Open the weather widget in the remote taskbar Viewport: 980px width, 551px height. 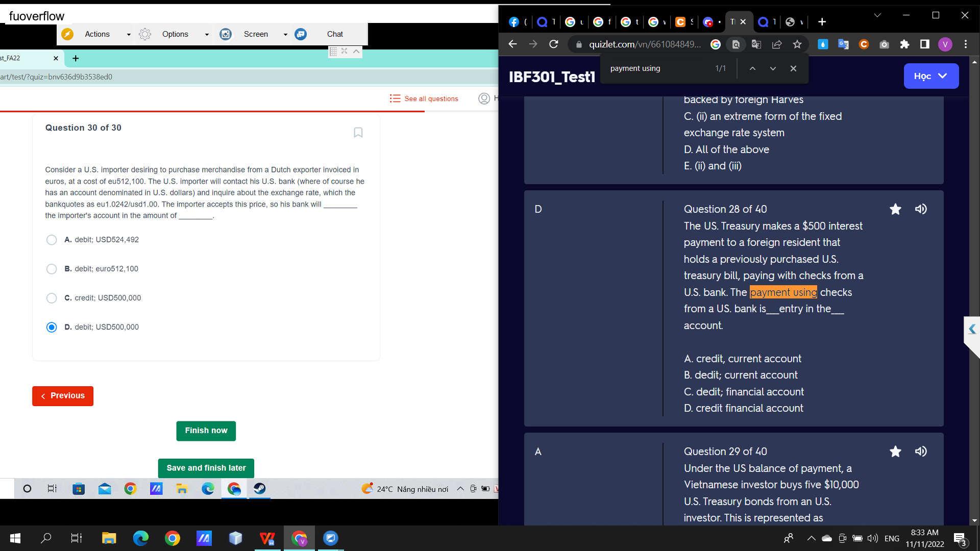(x=405, y=489)
